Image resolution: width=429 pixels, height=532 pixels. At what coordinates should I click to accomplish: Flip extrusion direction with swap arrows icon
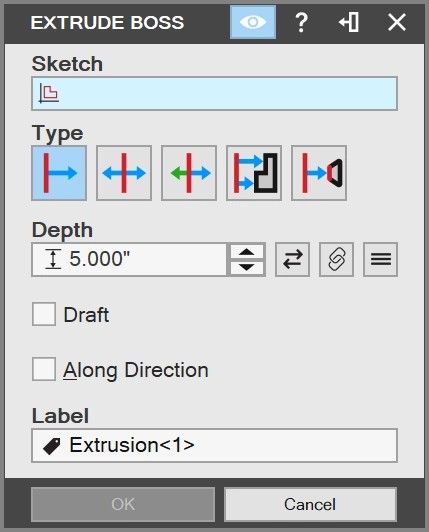coord(293,260)
